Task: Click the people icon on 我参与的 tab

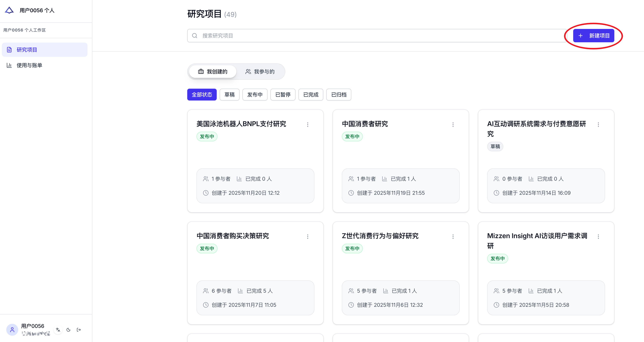Action: [x=248, y=72]
